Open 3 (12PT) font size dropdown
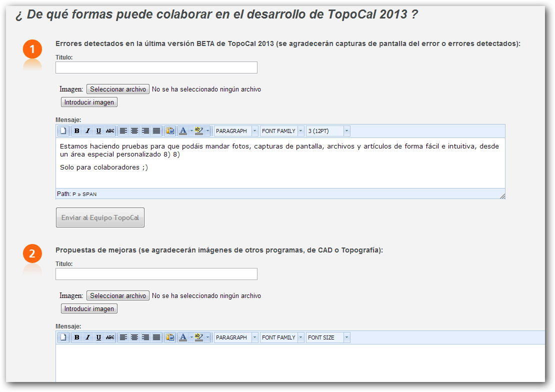Viewport: 555px width, 392px height. (x=328, y=131)
